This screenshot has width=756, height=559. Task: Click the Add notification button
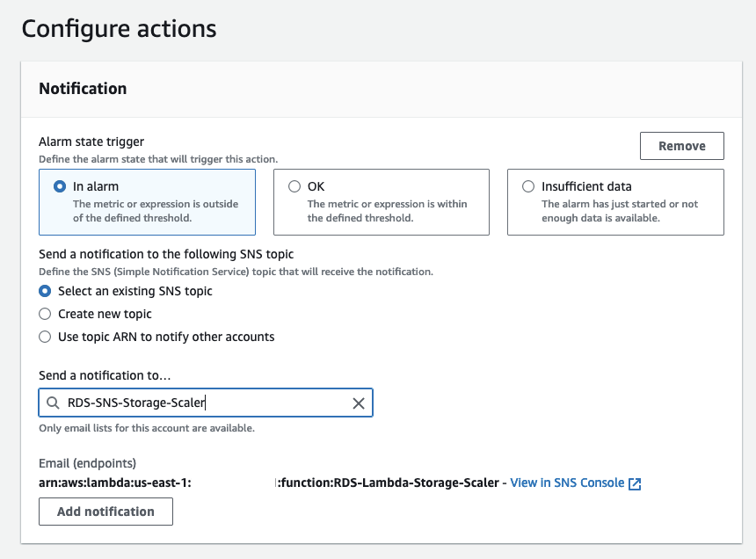click(105, 512)
